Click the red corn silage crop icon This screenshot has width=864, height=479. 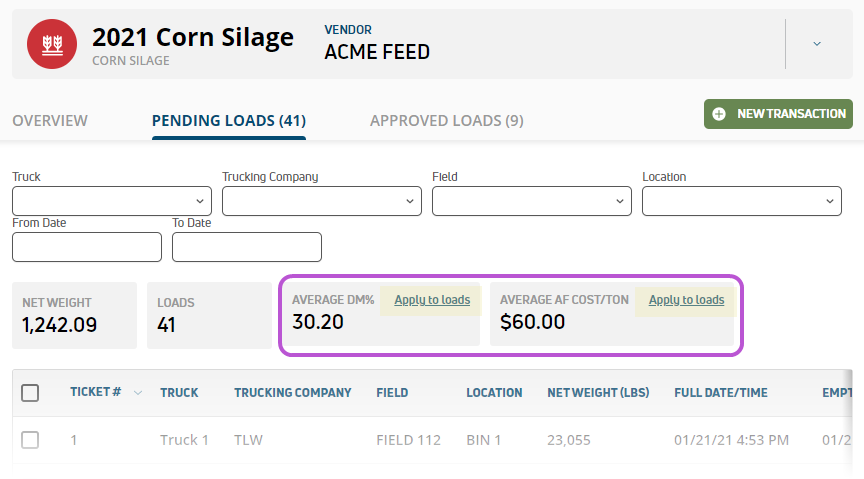(x=52, y=44)
